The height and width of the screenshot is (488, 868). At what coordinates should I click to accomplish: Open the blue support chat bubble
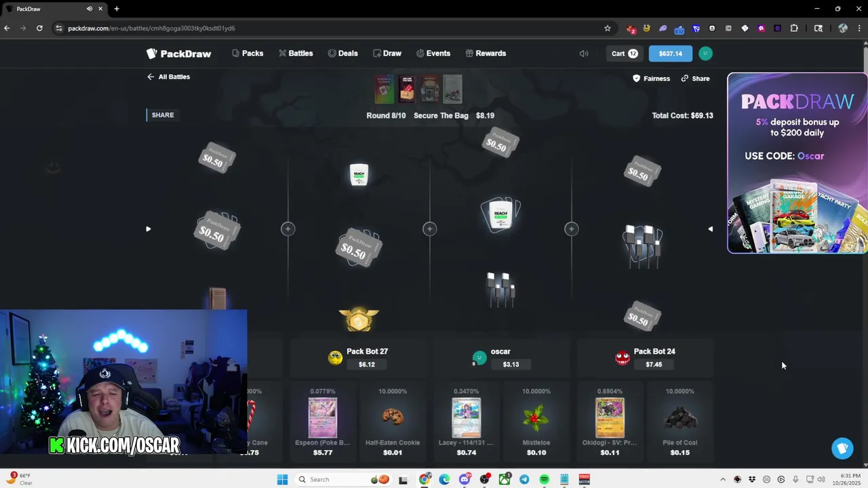point(842,448)
